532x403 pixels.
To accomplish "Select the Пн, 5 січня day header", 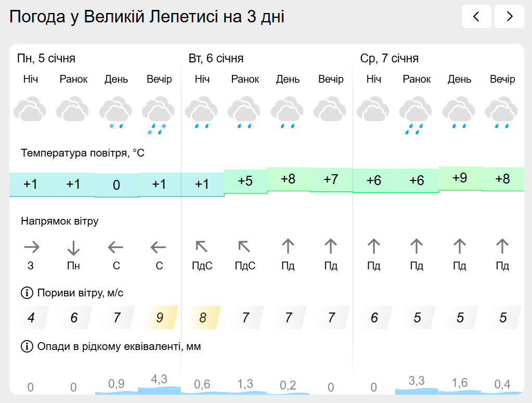I will click(46, 58).
